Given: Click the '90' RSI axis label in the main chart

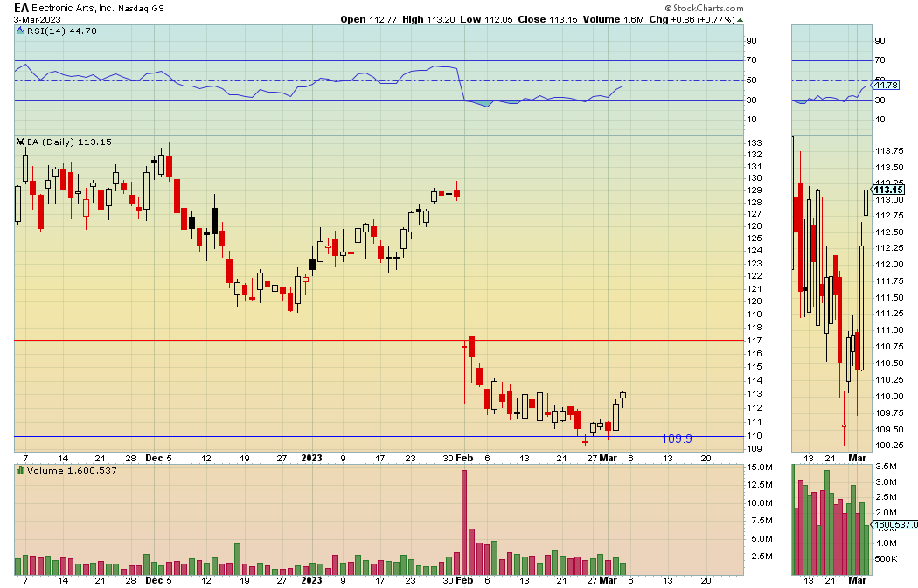Looking at the screenshot, I should pos(751,40).
